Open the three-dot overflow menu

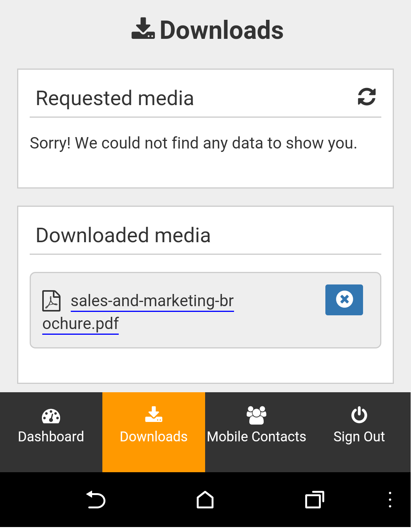click(x=390, y=500)
